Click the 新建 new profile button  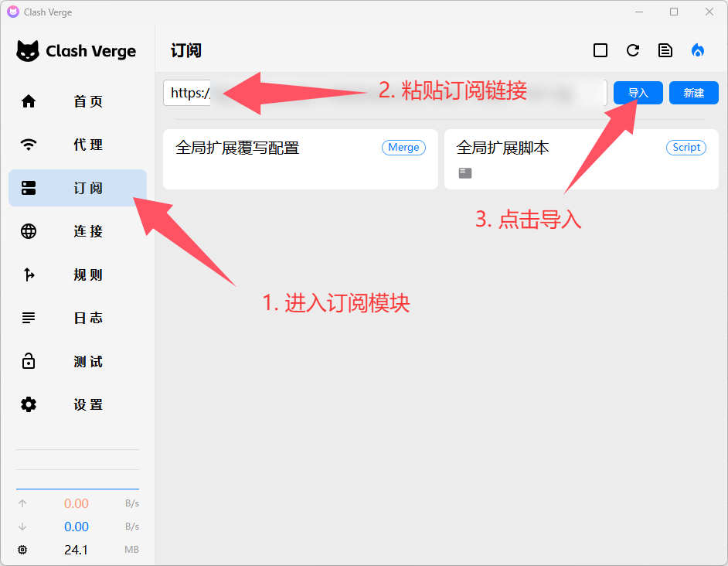tap(694, 93)
